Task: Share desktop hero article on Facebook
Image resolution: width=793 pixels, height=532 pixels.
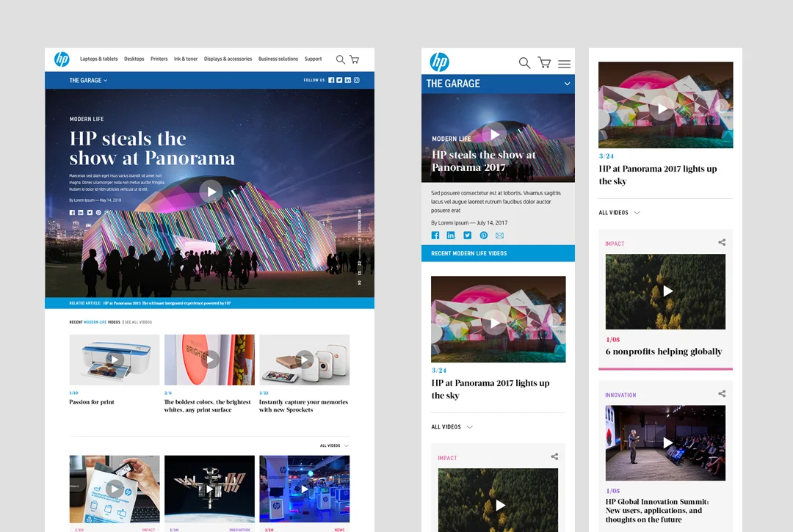Action: click(72, 213)
